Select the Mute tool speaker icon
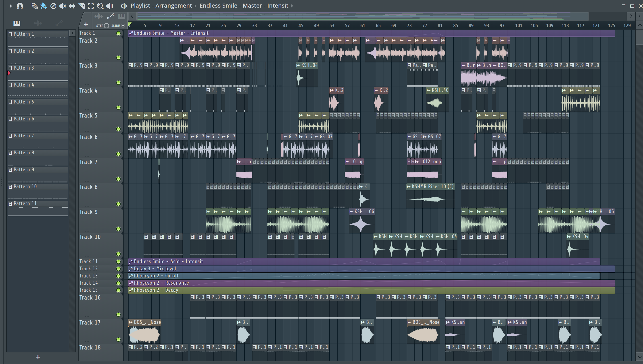643x364 pixels. (x=63, y=6)
